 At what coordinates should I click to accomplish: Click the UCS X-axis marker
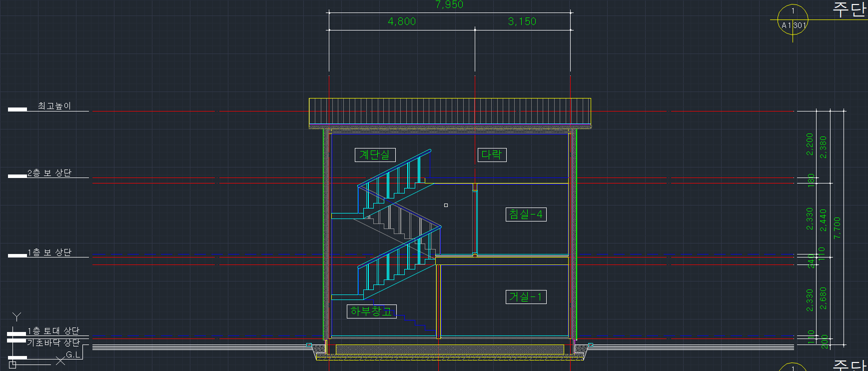point(60,360)
